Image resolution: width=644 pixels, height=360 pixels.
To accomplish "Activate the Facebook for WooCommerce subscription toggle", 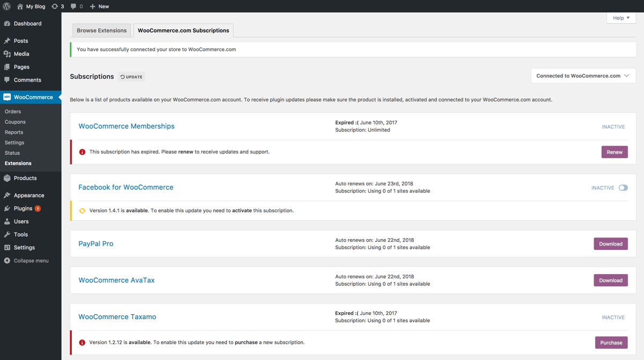I will click(624, 187).
